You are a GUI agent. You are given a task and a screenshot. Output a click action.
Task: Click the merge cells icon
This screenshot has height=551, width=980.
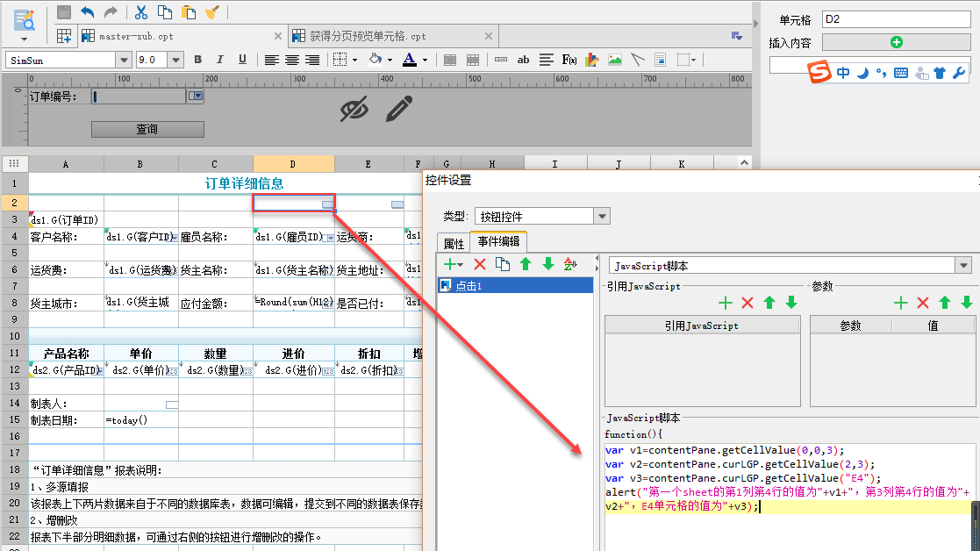point(450,60)
